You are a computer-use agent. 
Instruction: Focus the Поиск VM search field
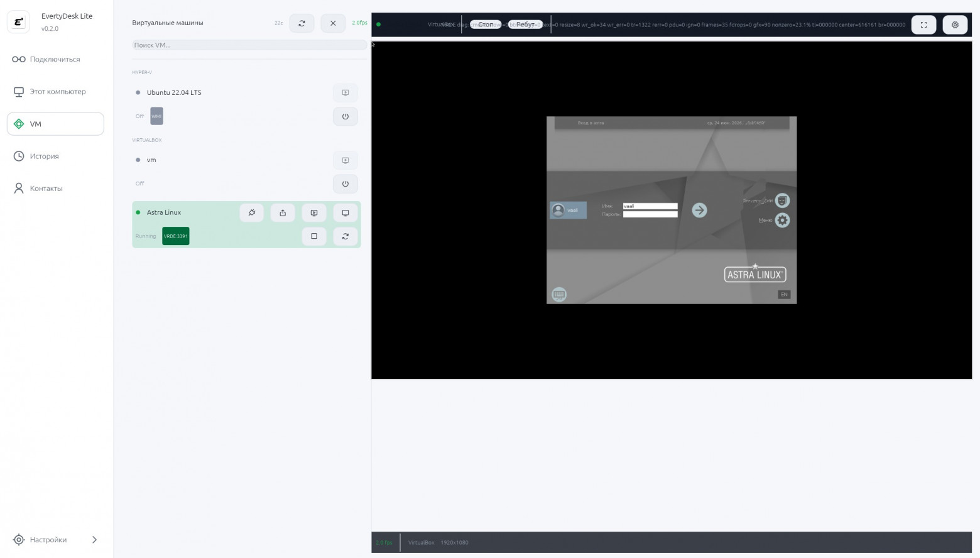click(x=249, y=45)
